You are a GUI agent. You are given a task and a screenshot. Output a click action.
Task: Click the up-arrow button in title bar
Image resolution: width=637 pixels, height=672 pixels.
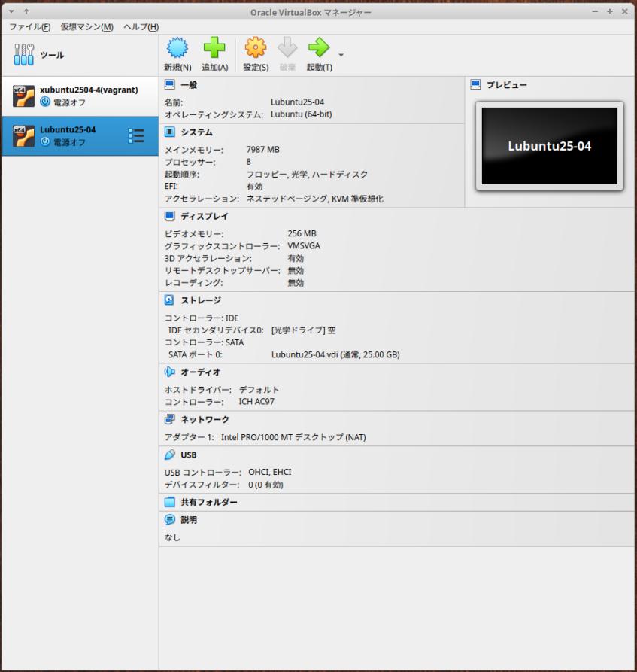pos(26,11)
